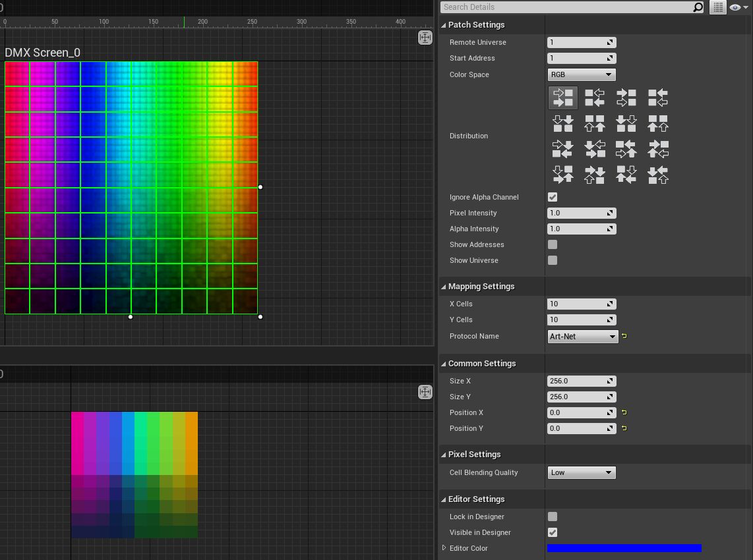Choose the bottom-to-top distribution icon in second row
Screen dimensions: 753x560
[594, 123]
